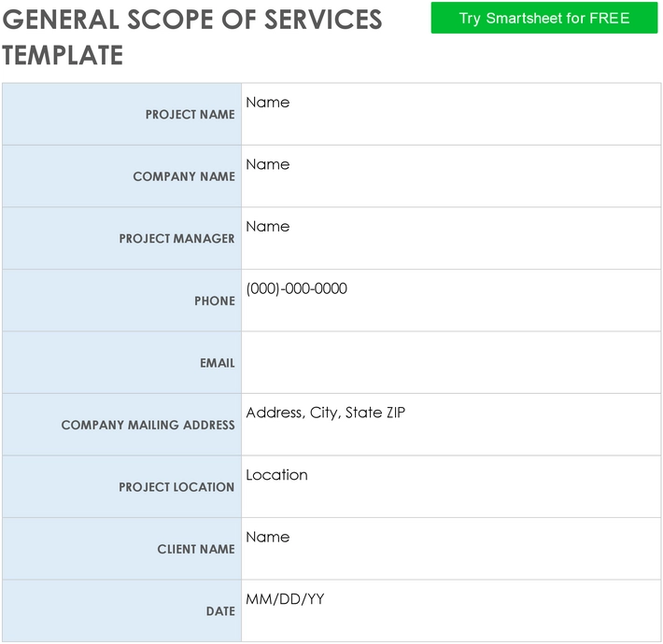Click the EMAIL label cell
663x644 pixels.
[122, 362]
